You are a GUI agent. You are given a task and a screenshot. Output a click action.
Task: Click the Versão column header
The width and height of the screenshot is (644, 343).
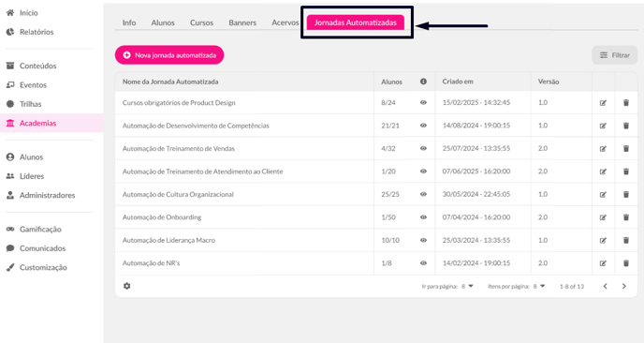coord(549,82)
